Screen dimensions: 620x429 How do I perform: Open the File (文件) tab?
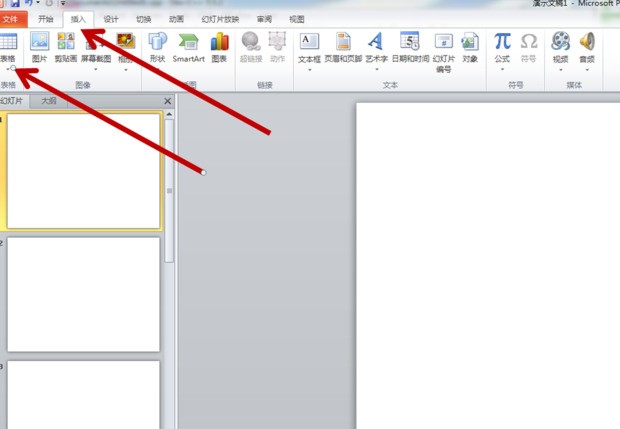pyautogui.click(x=10, y=19)
